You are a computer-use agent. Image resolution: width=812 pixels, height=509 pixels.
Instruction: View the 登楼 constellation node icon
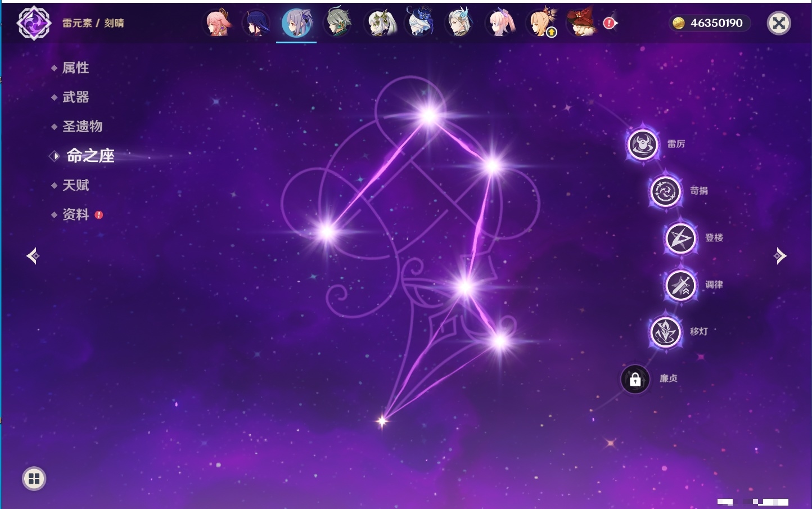(680, 238)
